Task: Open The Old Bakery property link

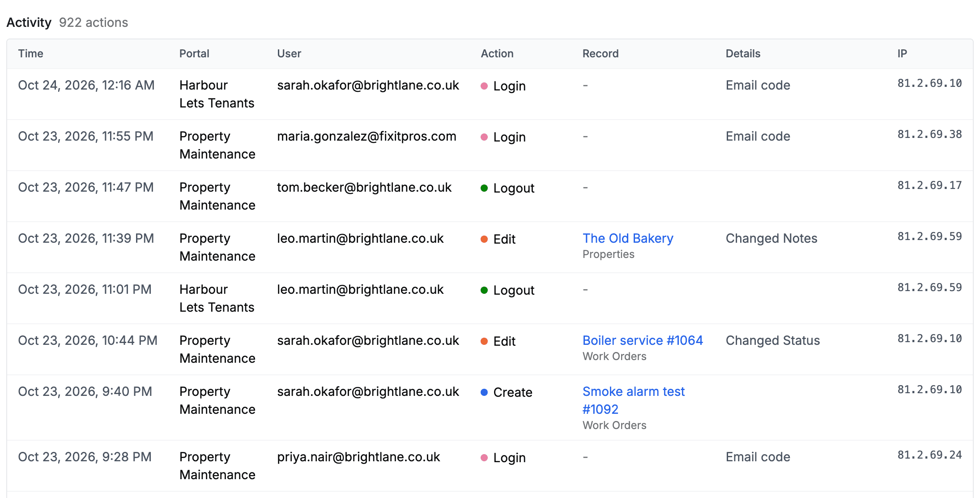Action: (628, 238)
